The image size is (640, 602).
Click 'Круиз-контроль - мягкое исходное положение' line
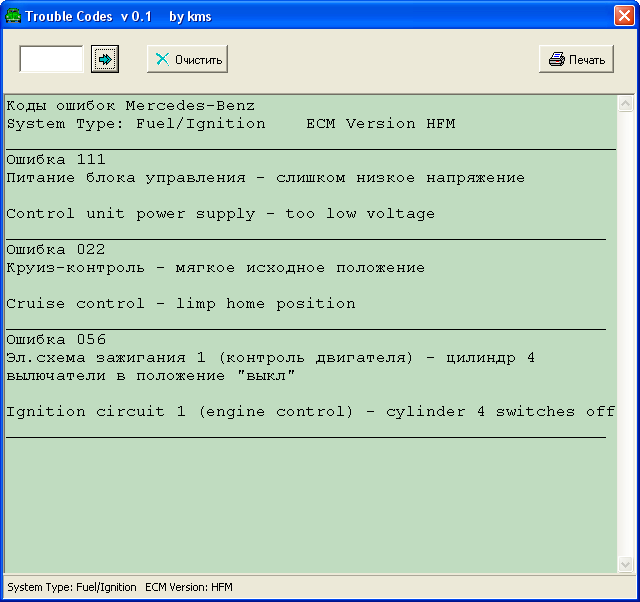[216, 268]
